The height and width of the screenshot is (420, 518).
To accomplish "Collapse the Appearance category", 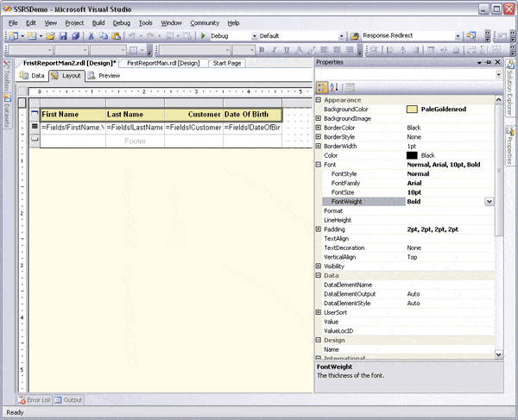I will click(319, 100).
